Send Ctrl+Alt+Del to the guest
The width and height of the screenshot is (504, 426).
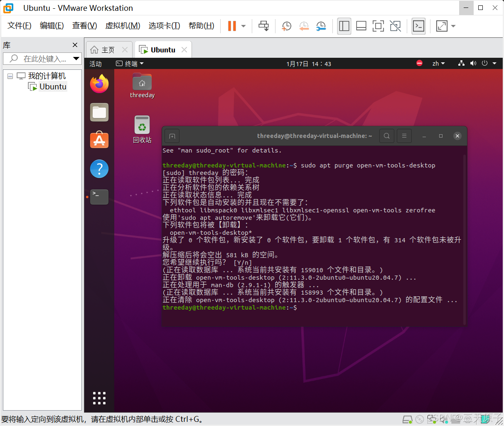point(263,26)
